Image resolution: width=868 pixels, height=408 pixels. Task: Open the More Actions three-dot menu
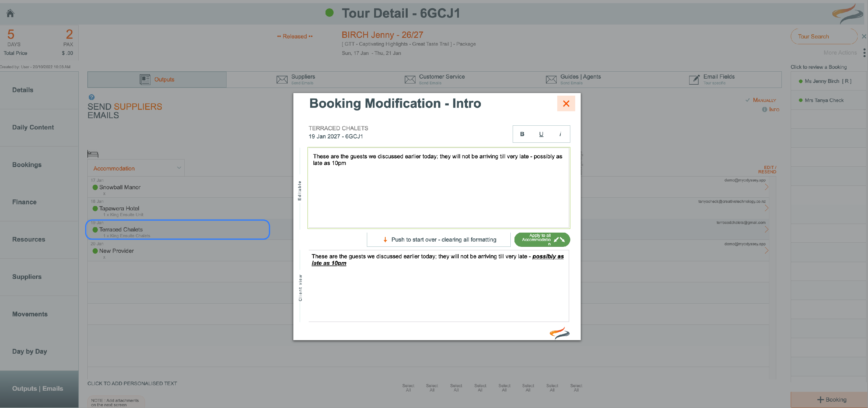tap(864, 53)
